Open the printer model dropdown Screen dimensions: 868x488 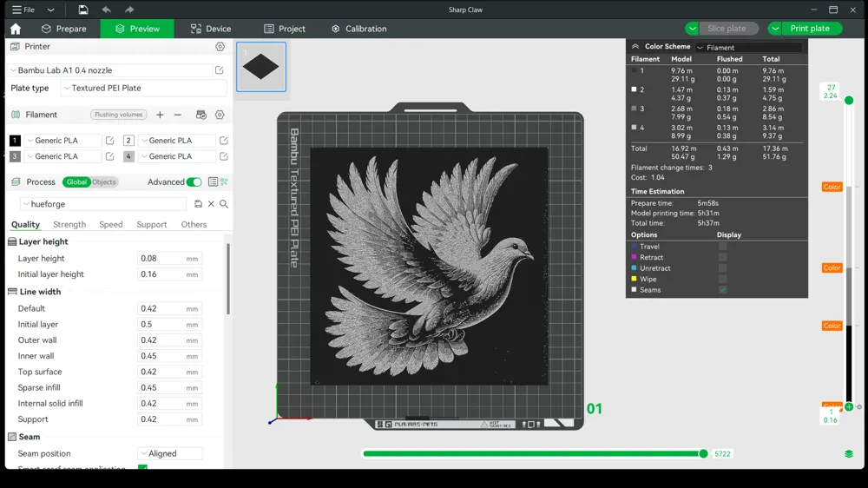pyautogui.click(x=111, y=70)
